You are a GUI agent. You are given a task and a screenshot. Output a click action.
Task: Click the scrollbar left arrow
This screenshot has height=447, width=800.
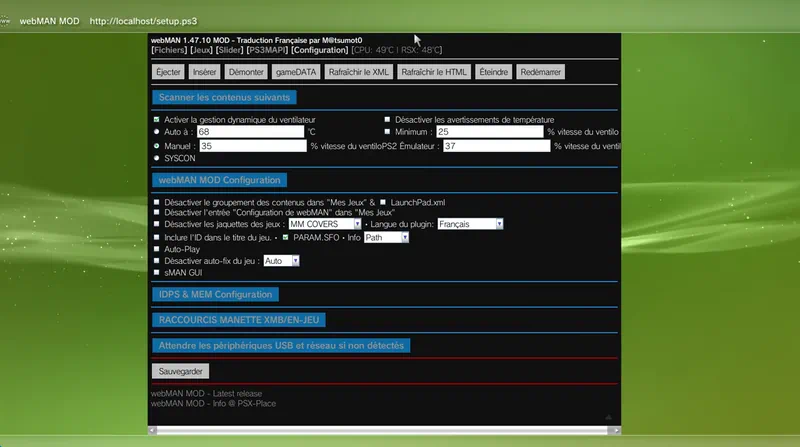coord(153,431)
